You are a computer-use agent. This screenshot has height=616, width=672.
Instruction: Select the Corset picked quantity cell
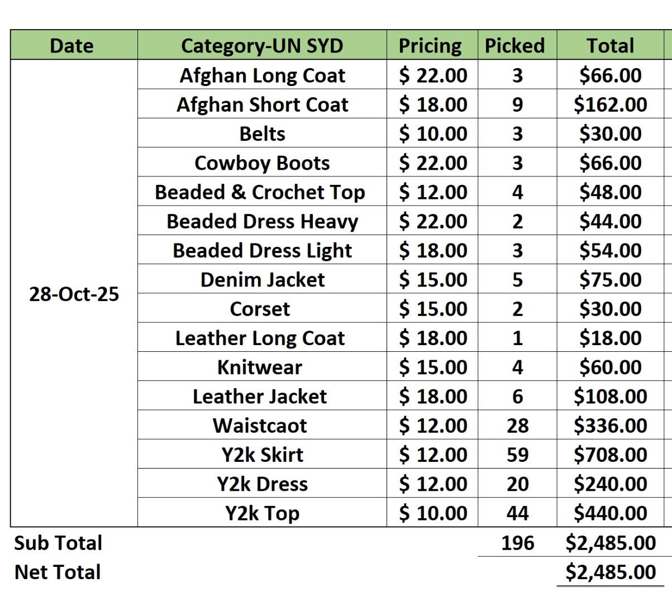(x=517, y=308)
